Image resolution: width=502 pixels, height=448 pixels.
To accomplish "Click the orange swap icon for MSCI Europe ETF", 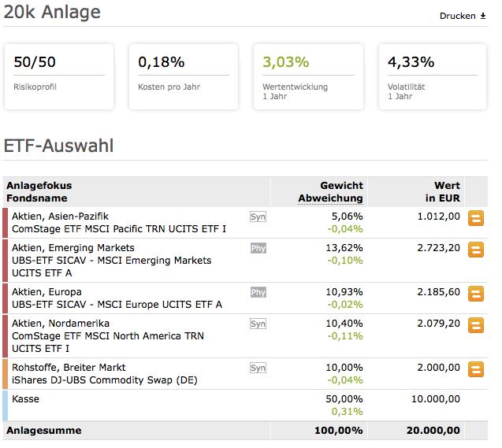I will 476,294.
